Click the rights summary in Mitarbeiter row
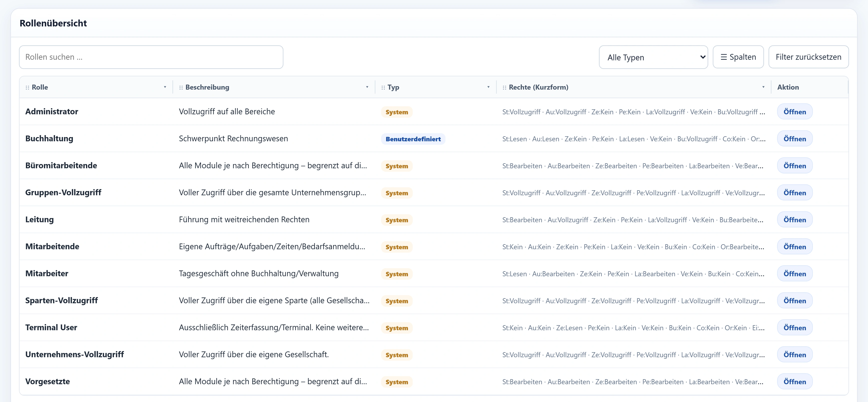868x402 pixels. point(633,274)
